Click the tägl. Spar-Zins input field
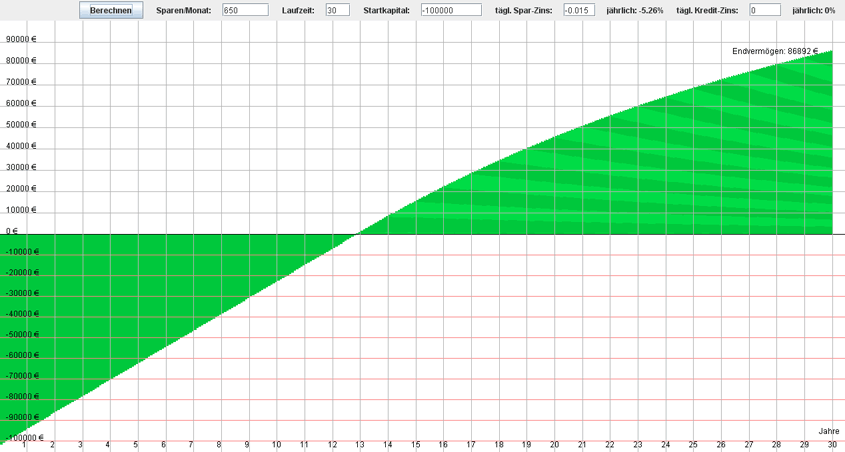The image size is (845, 452). [x=578, y=10]
